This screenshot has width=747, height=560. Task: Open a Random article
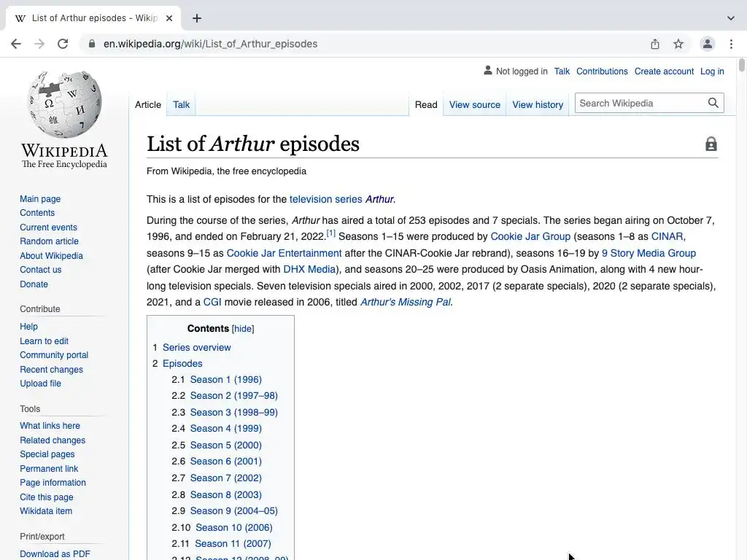tap(49, 241)
